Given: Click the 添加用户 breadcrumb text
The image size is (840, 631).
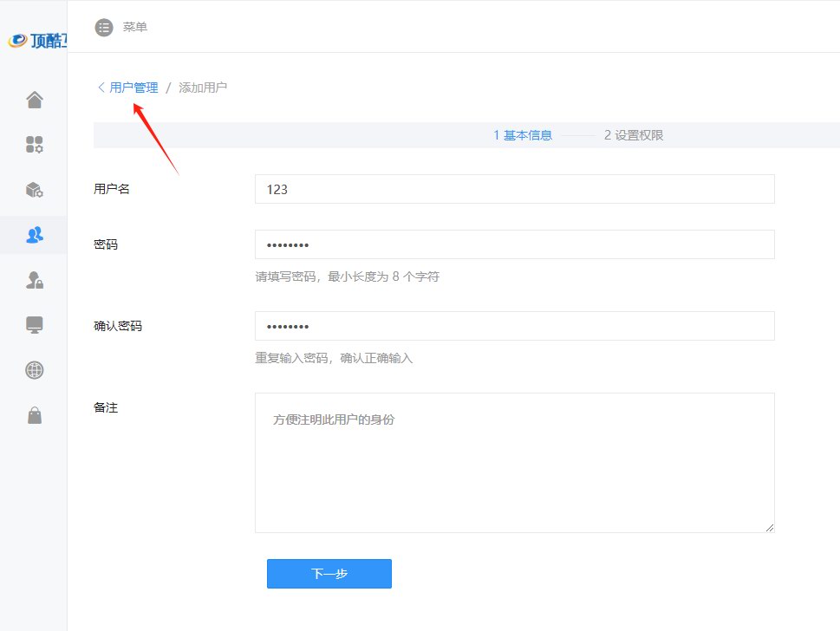Looking at the screenshot, I should tap(203, 88).
